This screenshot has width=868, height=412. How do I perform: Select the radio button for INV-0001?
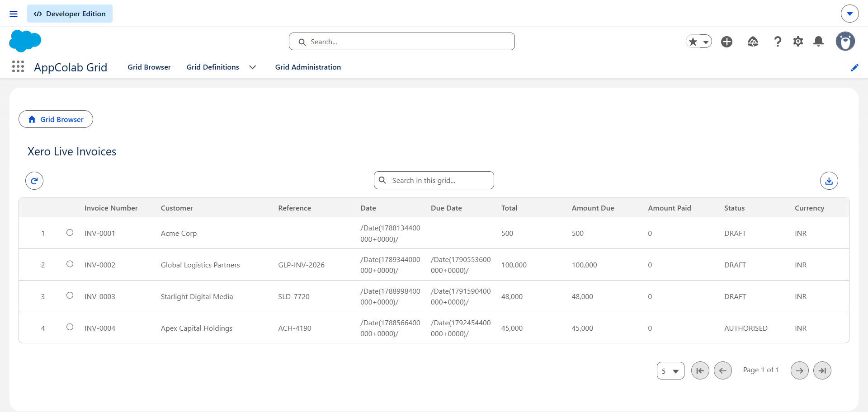tap(70, 232)
